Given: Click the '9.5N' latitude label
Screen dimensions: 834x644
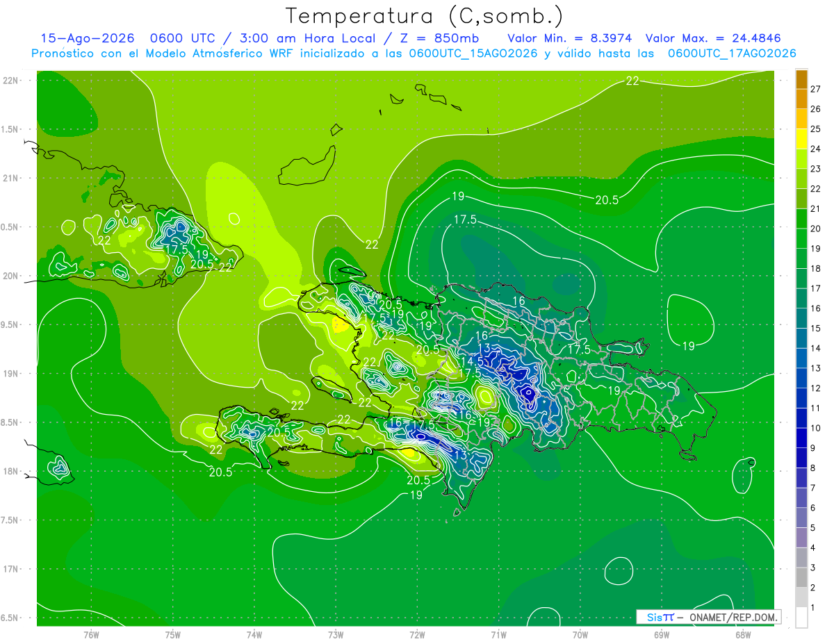Looking at the screenshot, I should click(x=10, y=324).
